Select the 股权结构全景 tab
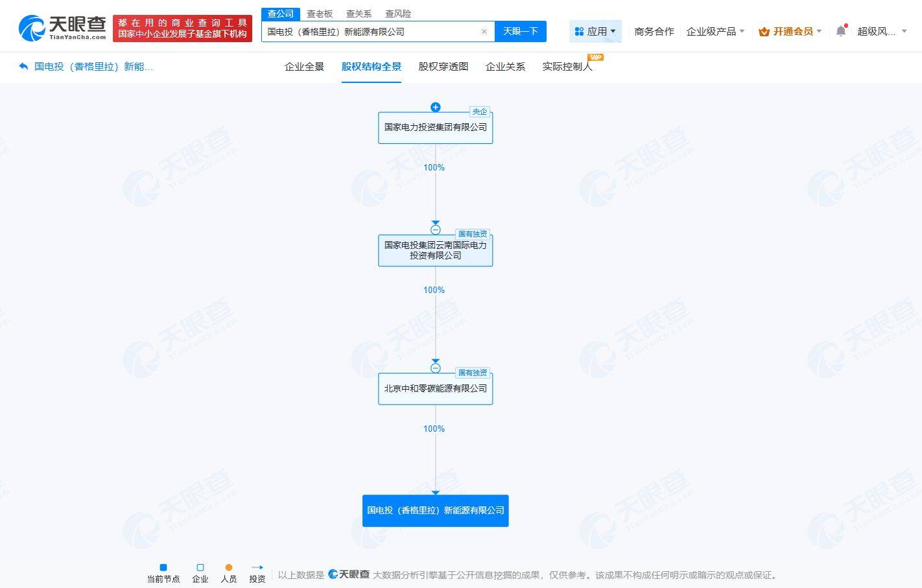The height and width of the screenshot is (588, 922). [x=372, y=66]
